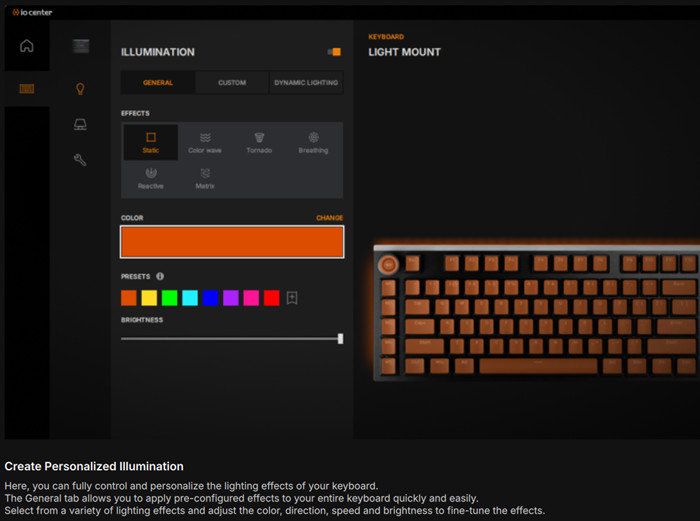Select the Tornado effect
Screen dimensions: 700x521
[259, 142]
